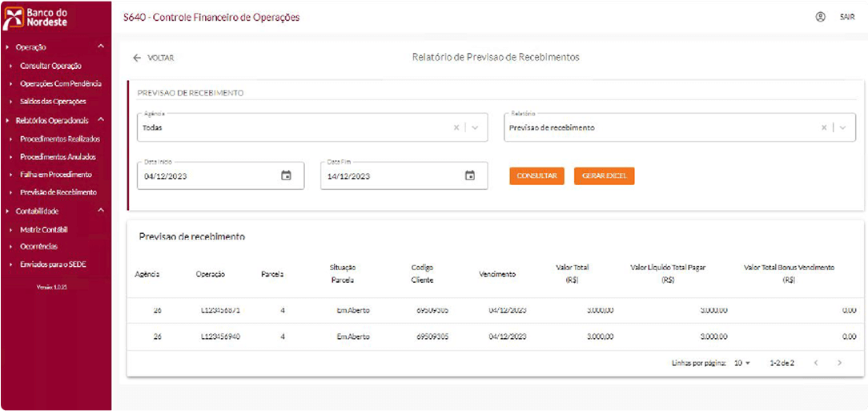Click the Banco do Nordeste logo
This screenshot has height=411, width=868.
[x=38, y=18]
